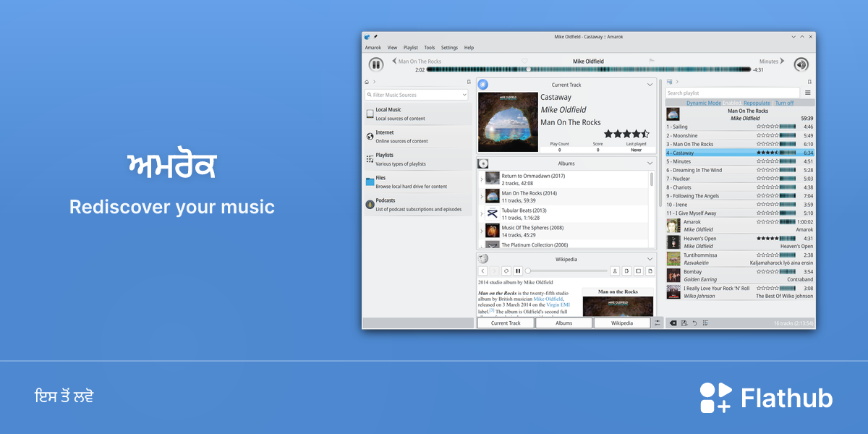Open the Local Music source
The width and height of the screenshot is (868, 434).
pos(418,114)
